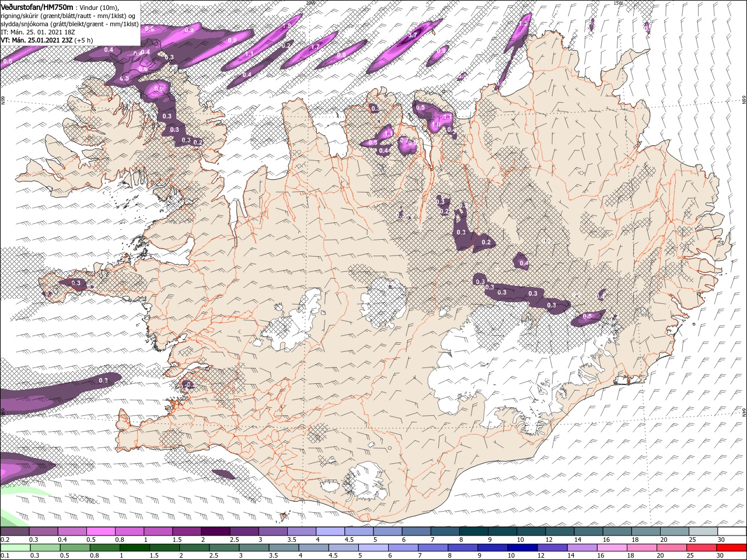Click the pale grey 25 swatch in upper legend row
The height and width of the screenshot is (560, 747).
point(703,531)
